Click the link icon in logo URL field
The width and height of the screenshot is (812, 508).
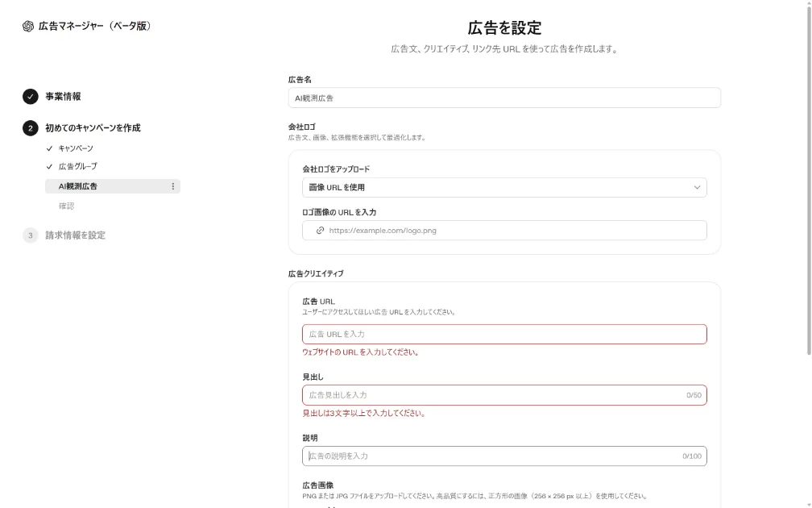click(x=320, y=230)
